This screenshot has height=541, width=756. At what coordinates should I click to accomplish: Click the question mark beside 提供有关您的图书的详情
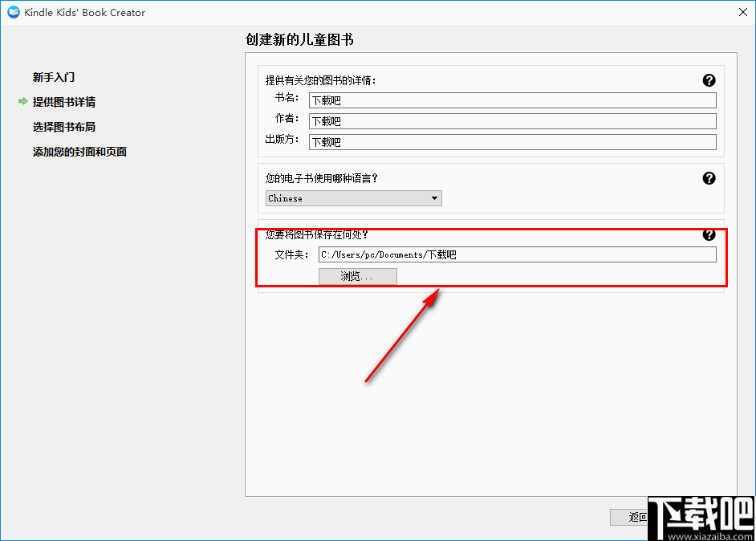(709, 80)
